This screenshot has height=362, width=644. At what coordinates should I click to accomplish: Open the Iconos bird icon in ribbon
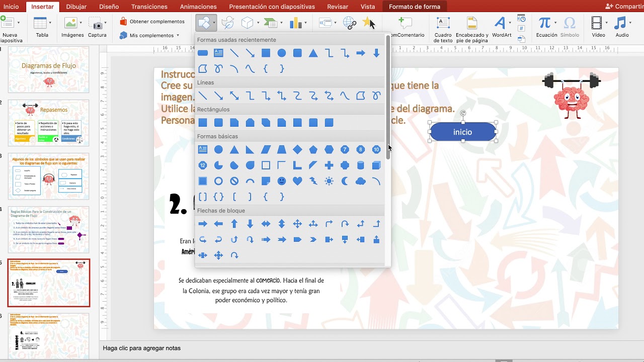[x=227, y=23]
